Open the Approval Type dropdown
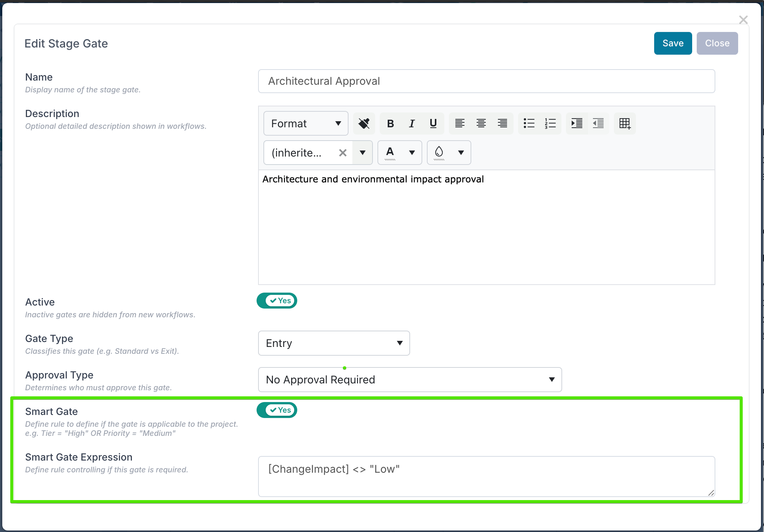The height and width of the screenshot is (532, 764). 410,380
